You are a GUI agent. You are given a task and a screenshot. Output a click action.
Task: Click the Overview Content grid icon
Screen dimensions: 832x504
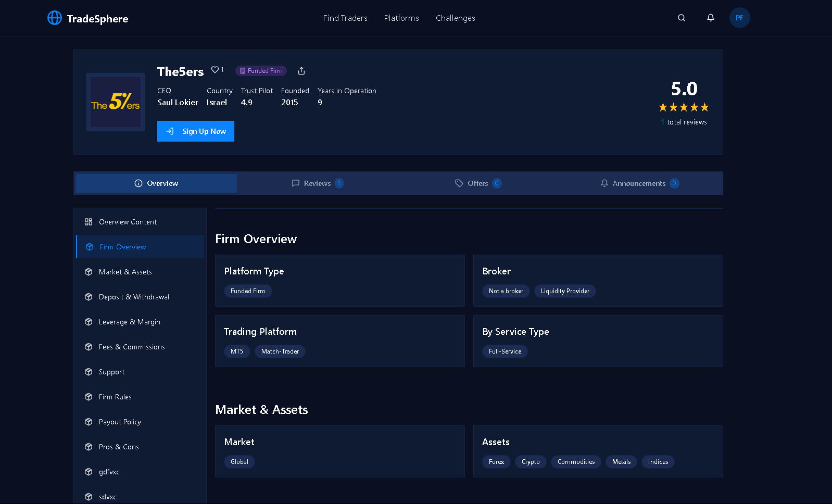89,222
